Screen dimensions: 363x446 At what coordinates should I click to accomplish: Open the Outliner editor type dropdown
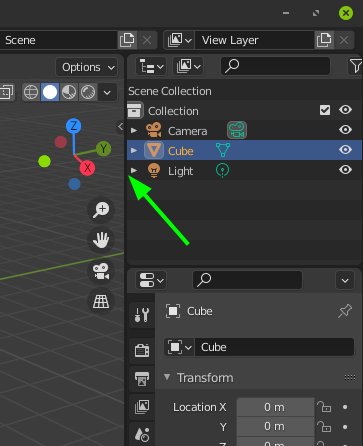tap(151, 66)
